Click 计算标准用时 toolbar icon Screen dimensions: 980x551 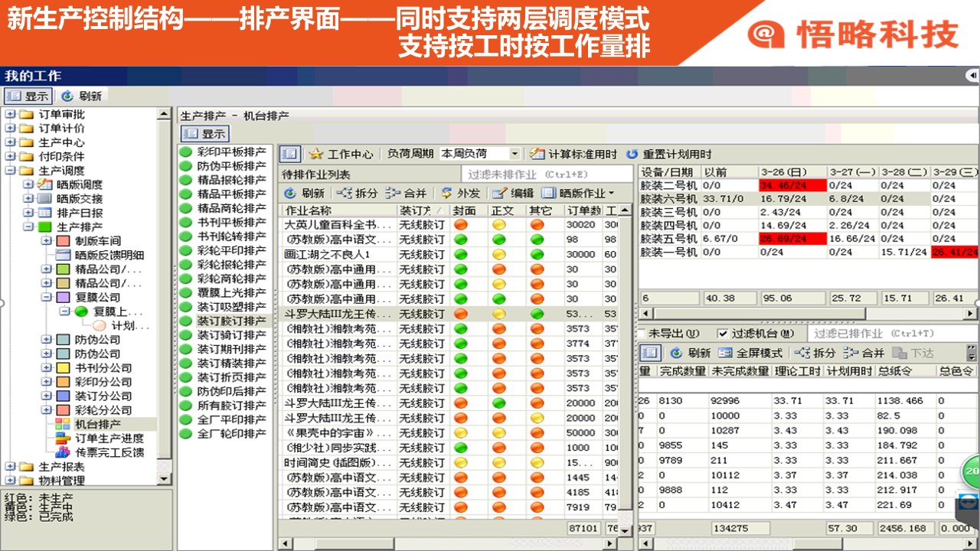pos(537,154)
